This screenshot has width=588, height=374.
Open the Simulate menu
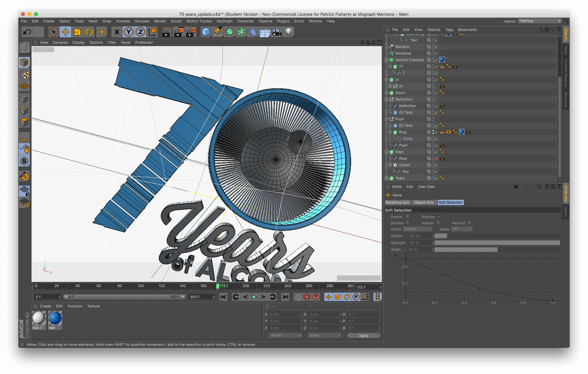(142, 21)
